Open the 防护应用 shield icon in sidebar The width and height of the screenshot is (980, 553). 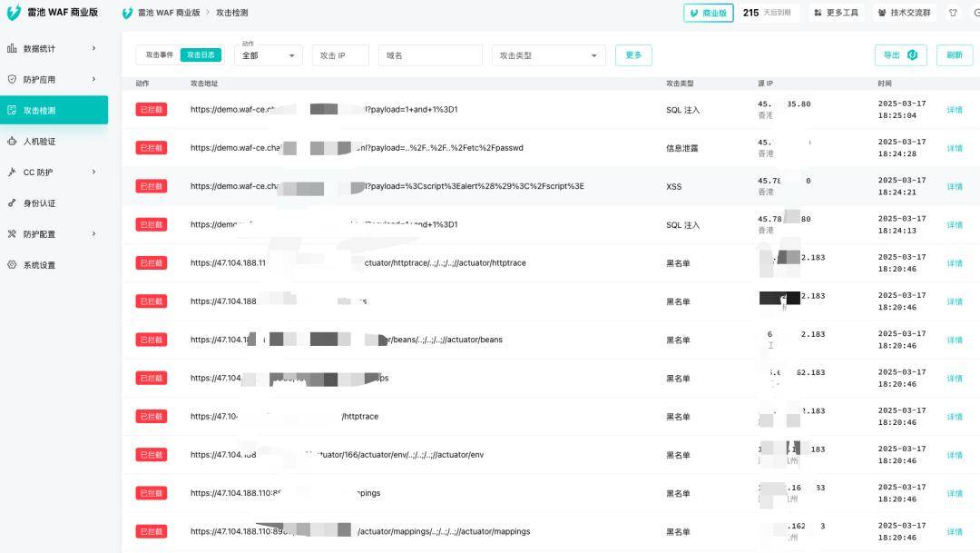15,78
